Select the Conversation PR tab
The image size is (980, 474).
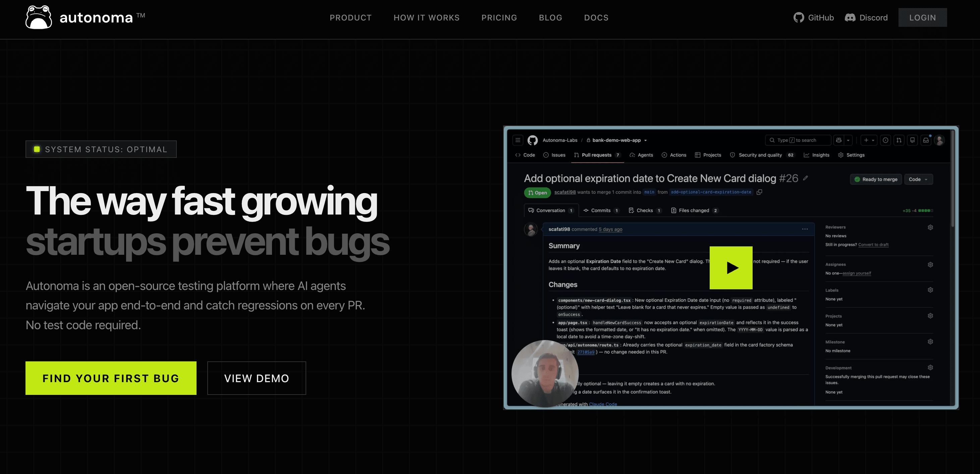click(551, 211)
